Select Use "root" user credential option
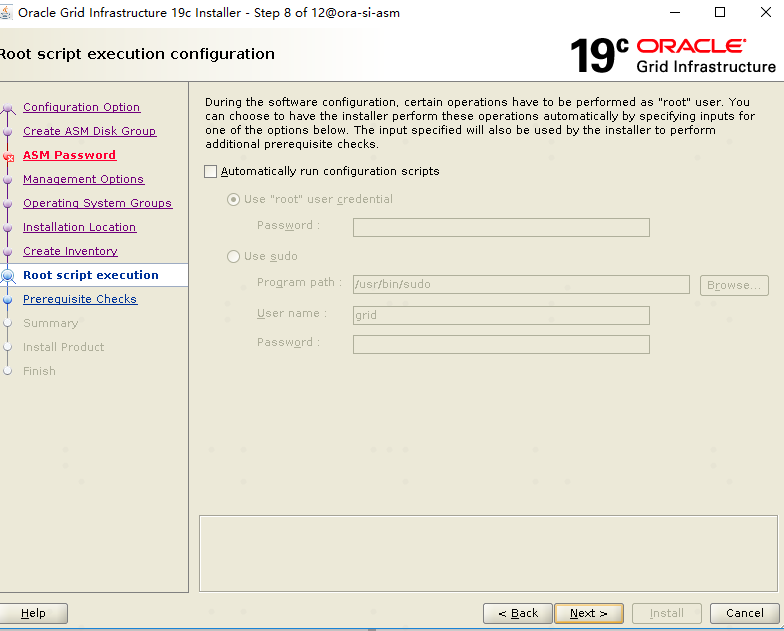The height and width of the screenshot is (631, 784). click(233, 200)
